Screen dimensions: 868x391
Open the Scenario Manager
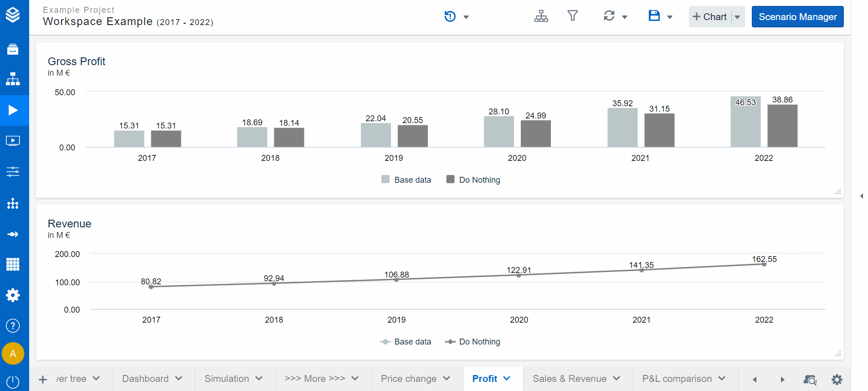tap(797, 17)
